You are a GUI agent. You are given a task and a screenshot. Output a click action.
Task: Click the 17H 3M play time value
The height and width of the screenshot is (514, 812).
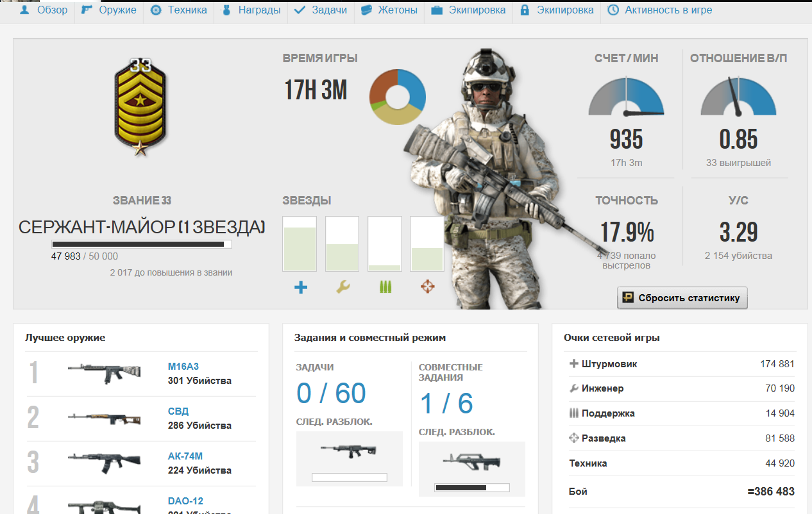pyautogui.click(x=316, y=90)
